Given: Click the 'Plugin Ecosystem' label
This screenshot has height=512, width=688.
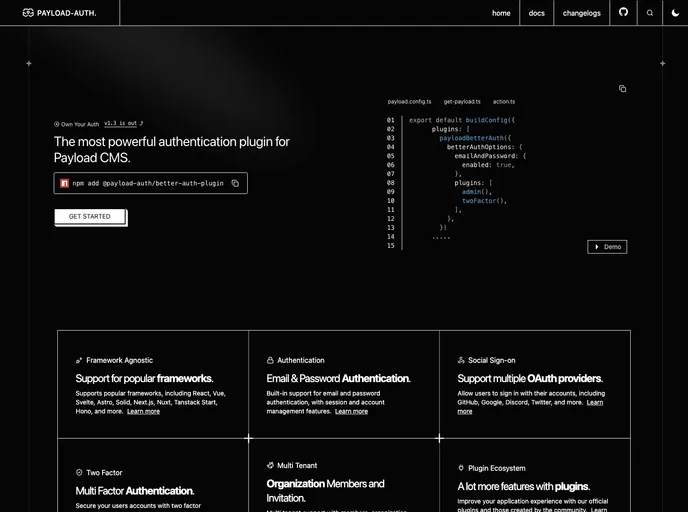Looking at the screenshot, I should (x=497, y=468).
